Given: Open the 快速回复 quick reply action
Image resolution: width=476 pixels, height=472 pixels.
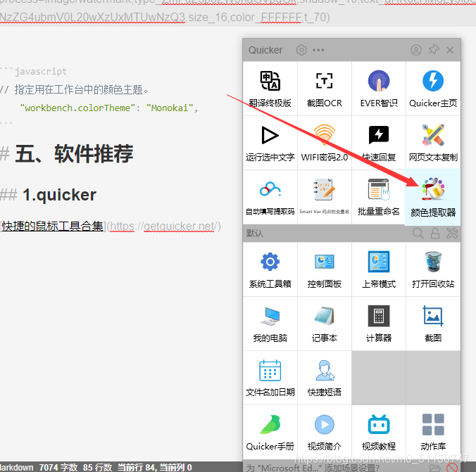Looking at the screenshot, I should point(379,143).
